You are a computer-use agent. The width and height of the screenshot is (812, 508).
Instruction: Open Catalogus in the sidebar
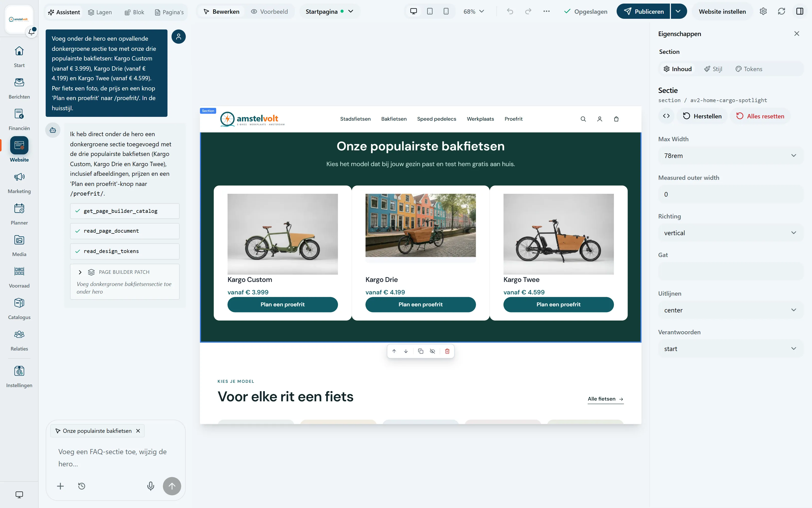point(19,308)
